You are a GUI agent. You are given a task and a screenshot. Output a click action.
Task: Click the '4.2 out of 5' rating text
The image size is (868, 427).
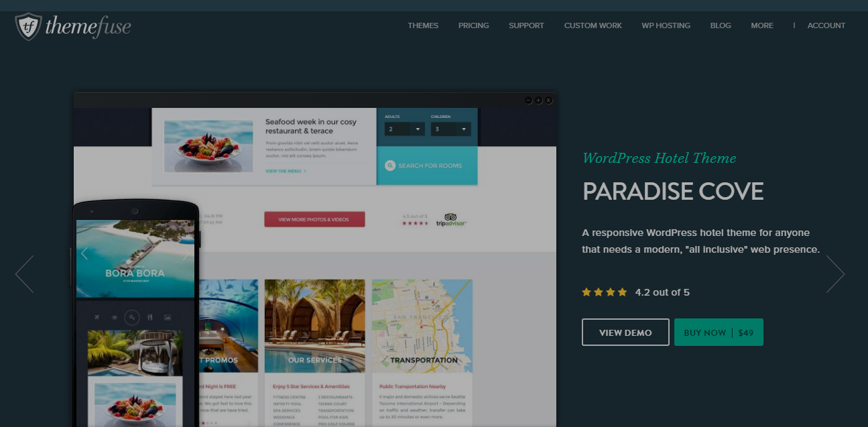pos(662,292)
